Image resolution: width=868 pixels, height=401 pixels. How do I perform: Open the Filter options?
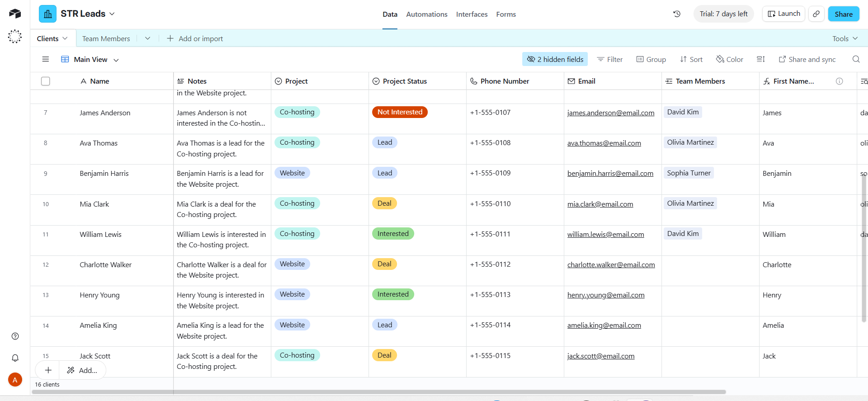(610, 59)
